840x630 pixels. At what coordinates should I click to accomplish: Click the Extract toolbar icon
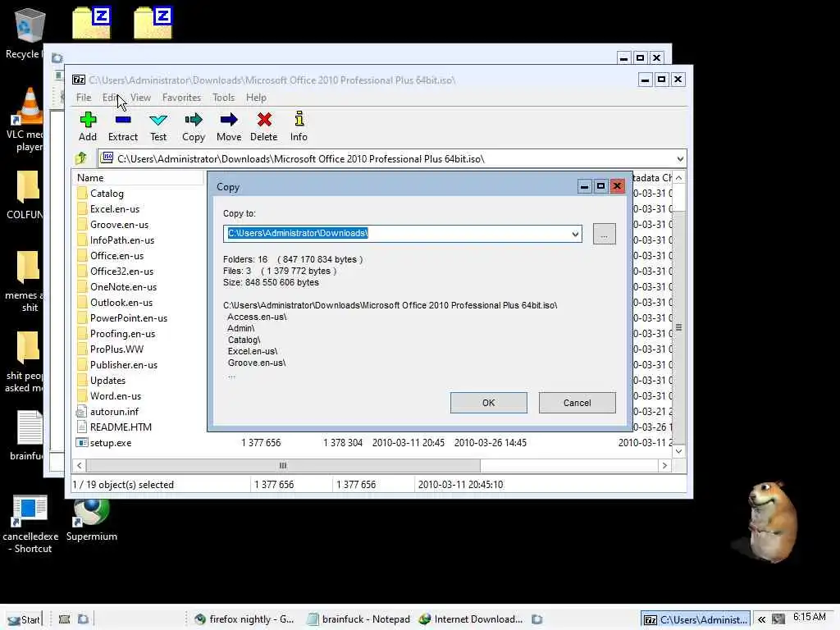123,120
